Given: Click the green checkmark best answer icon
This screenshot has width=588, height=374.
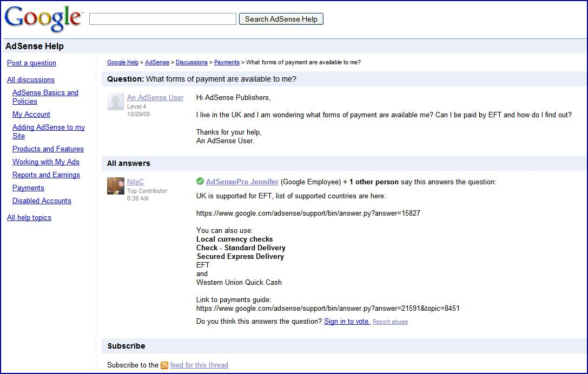Looking at the screenshot, I should point(200,182).
